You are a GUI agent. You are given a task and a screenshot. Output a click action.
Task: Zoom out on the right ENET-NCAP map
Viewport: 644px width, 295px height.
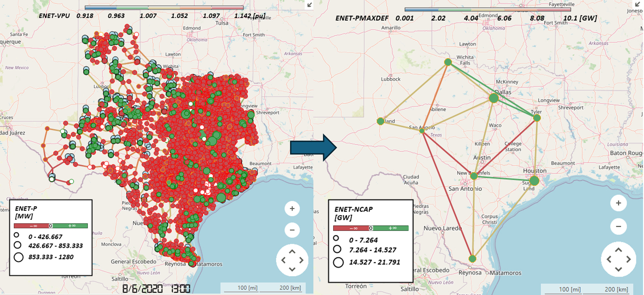point(618,227)
